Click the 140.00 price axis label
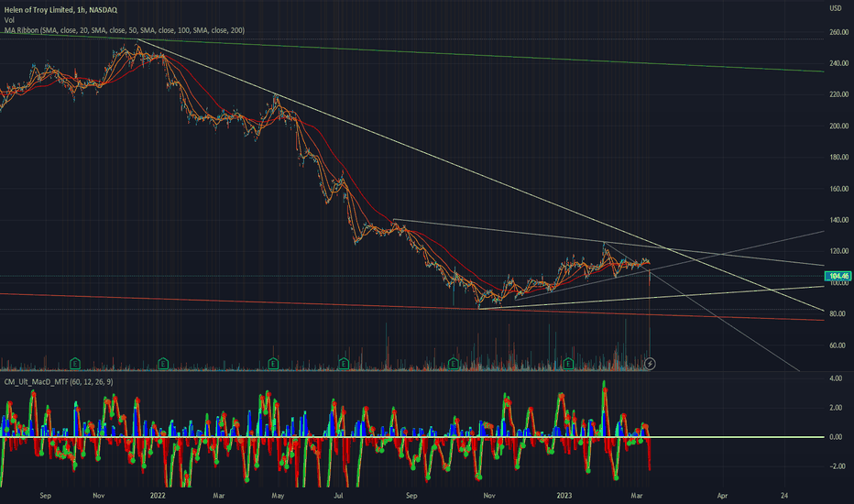Viewport: 854px width, 504px height. [839, 220]
